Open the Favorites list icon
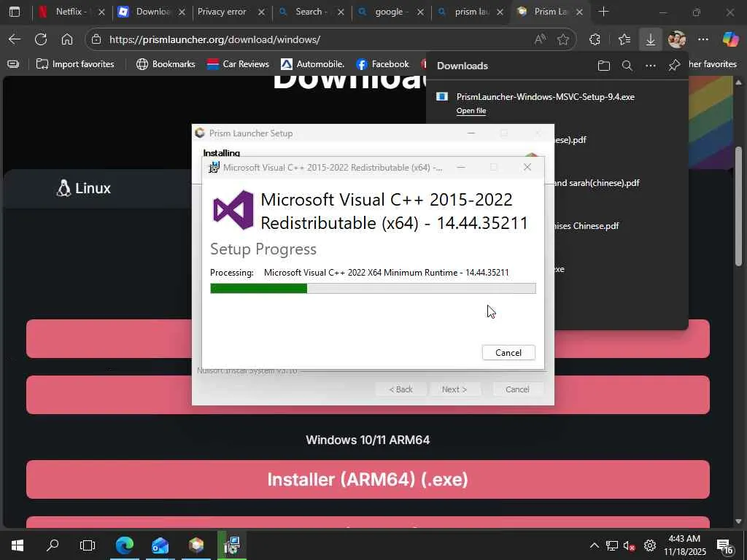The height and width of the screenshot is (560, 747). click(x=624, y=39)
